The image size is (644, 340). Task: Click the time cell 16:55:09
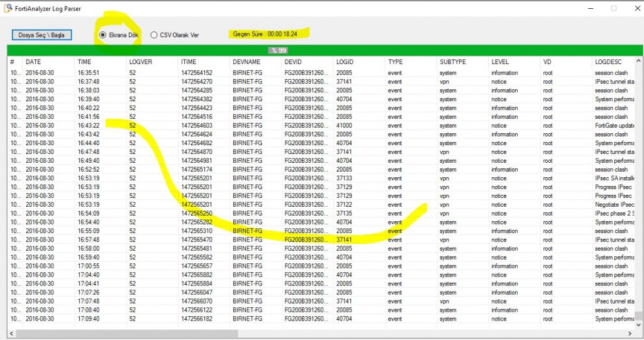88,231
